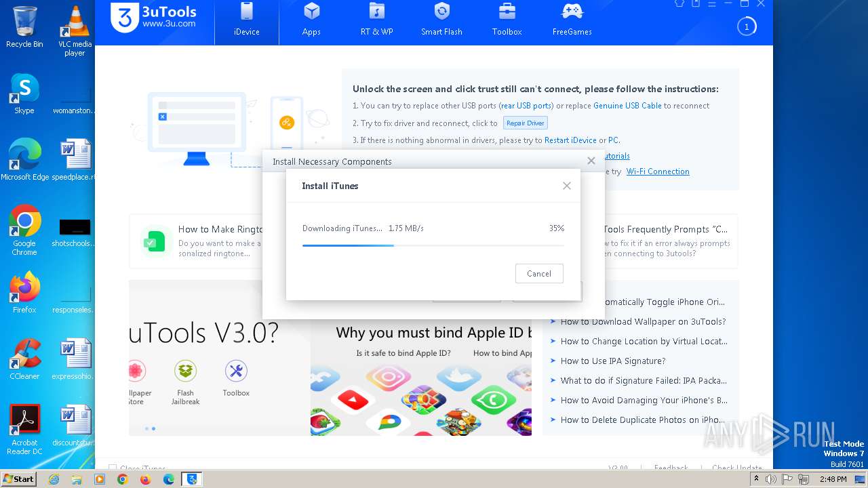Open the rear USB ports link

point(526,106)
